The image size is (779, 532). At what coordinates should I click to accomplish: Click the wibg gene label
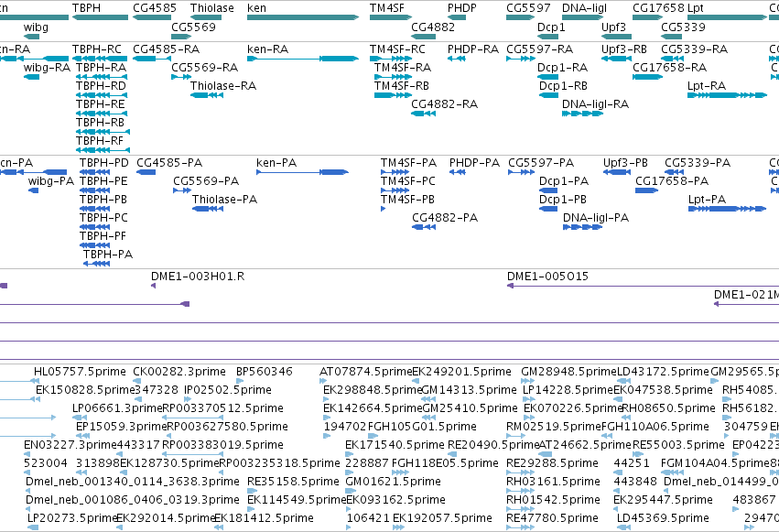click(36, 27)
